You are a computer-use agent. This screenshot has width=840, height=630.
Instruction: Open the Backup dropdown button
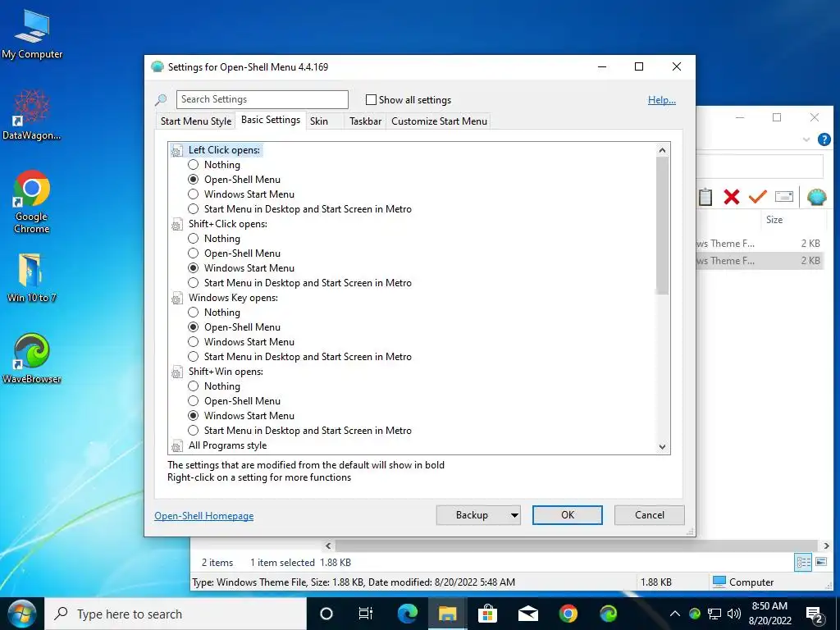(478, 515)
